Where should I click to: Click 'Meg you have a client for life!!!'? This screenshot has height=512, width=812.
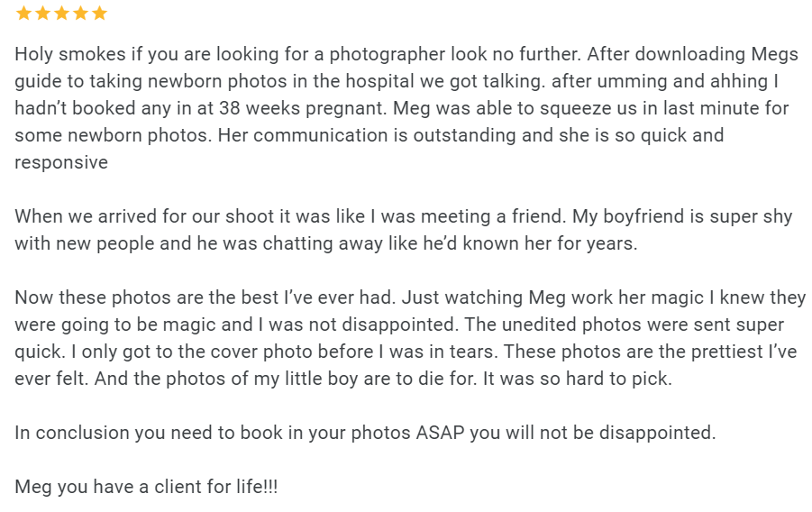pyautogui.click(x=146, y=487)
